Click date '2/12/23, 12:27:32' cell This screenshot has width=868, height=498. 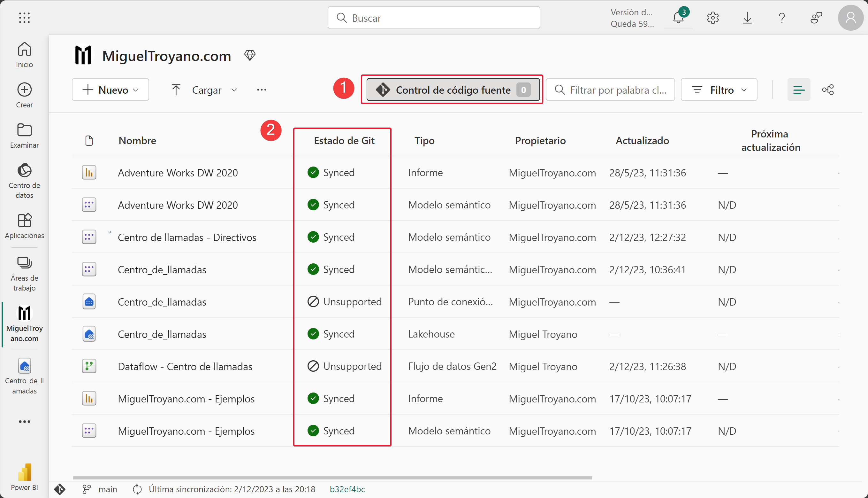pos(647,237)
